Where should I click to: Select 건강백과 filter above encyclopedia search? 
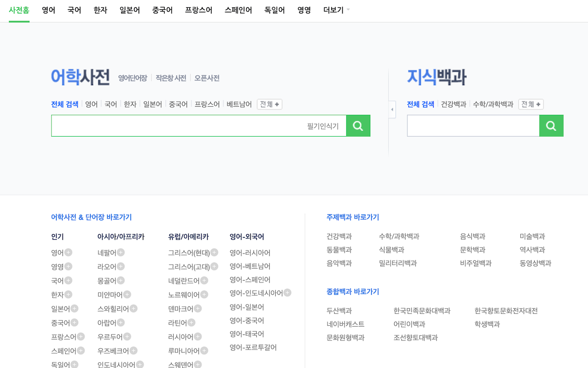coord(454,104)
